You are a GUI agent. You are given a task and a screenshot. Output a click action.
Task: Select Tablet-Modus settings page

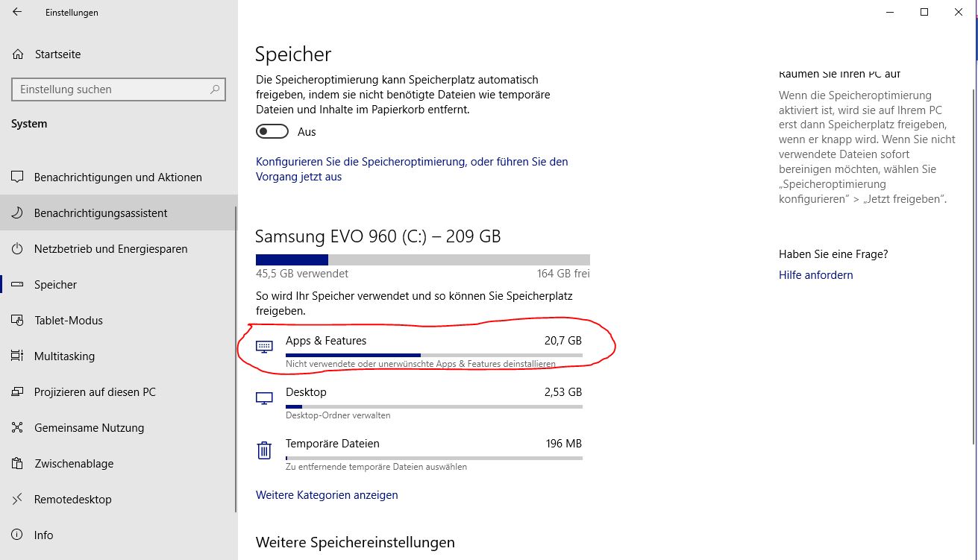118,321
